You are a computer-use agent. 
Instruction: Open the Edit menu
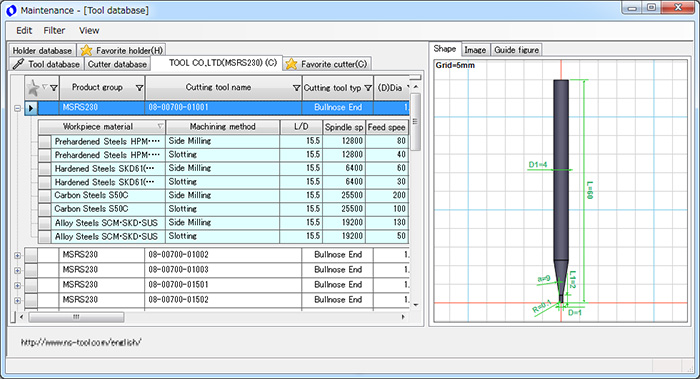pyautogui.click(x=24, y=30)
